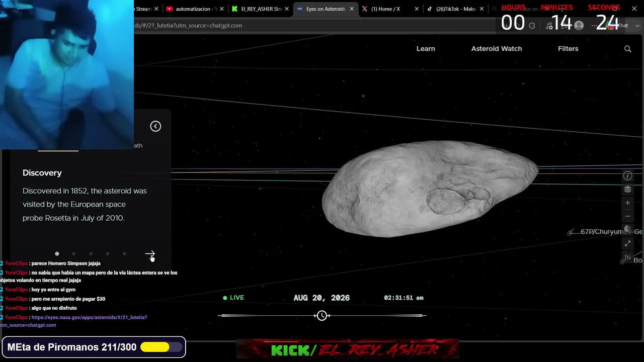This screenshot has height=362, width=644.
Task: Toggle the lighting half-circle icon
Action: [x=627, y=229]
